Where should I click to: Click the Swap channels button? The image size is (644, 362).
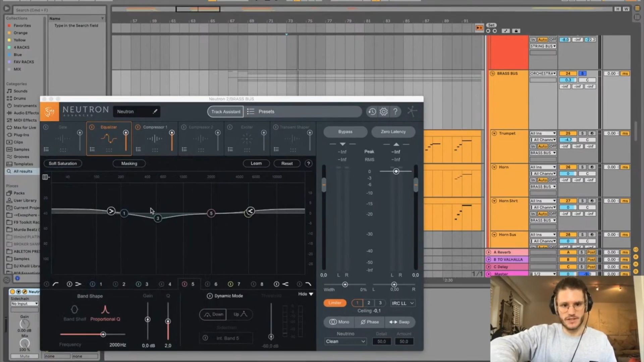pos(399,322)
